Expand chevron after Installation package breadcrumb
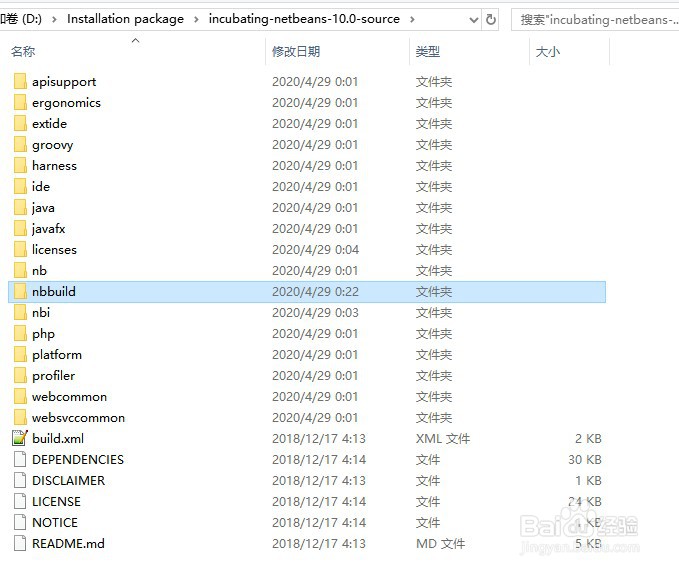The image size is (679, 571). point(196,19)
